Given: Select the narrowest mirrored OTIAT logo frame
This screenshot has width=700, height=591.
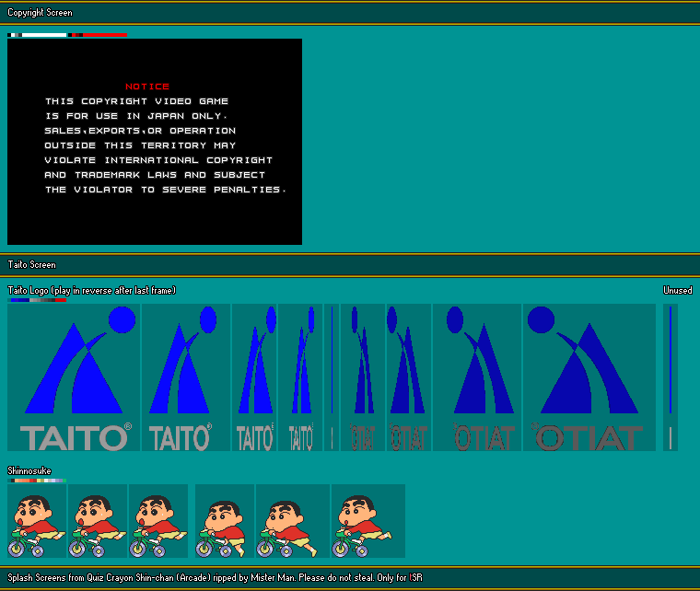Looking at the screenshot, I should point(363,377).
